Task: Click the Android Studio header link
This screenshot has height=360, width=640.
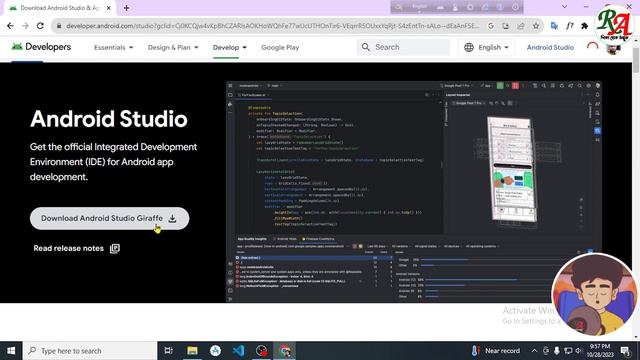Action: coord(550,47)
